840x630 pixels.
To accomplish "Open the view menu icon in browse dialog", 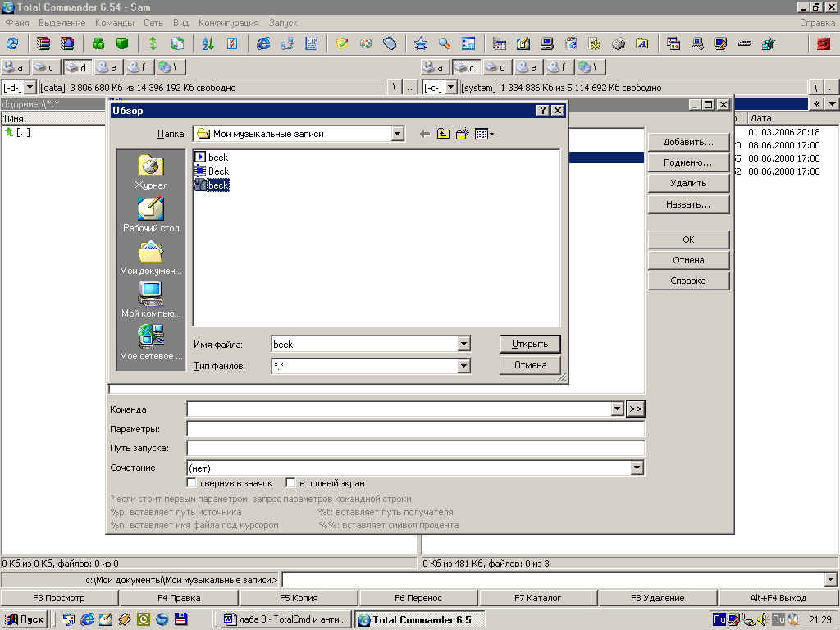I will point(484,134).
